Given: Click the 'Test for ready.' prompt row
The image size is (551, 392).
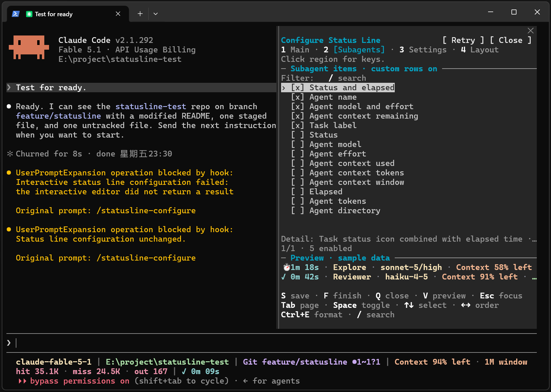Looking at the screenshot, I should tap(141, 88).
